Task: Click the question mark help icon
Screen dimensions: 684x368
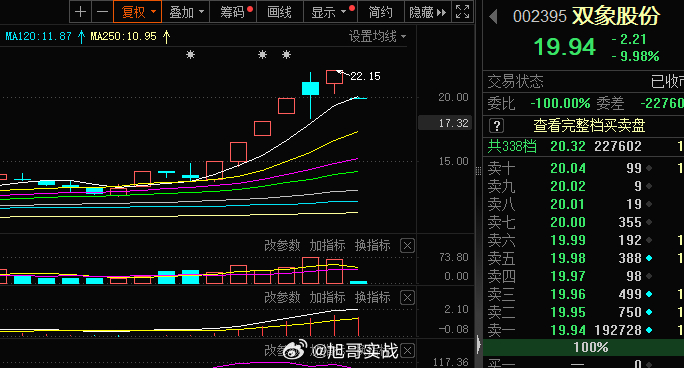Action: [496, 126]
